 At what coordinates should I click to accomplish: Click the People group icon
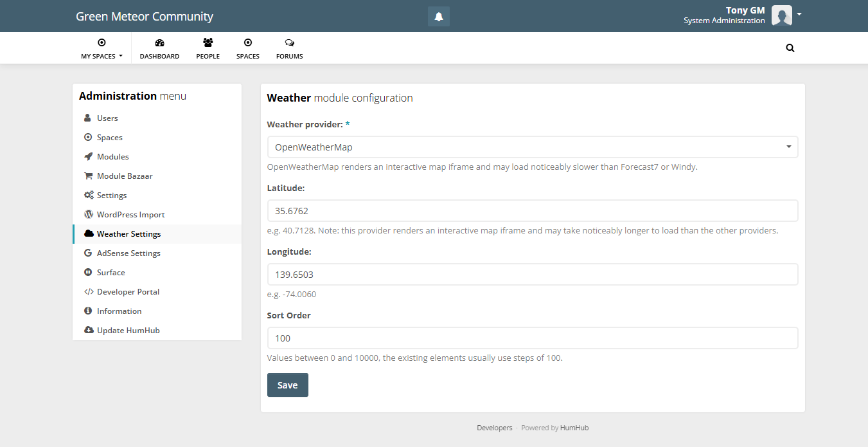[x=208, y=42]
